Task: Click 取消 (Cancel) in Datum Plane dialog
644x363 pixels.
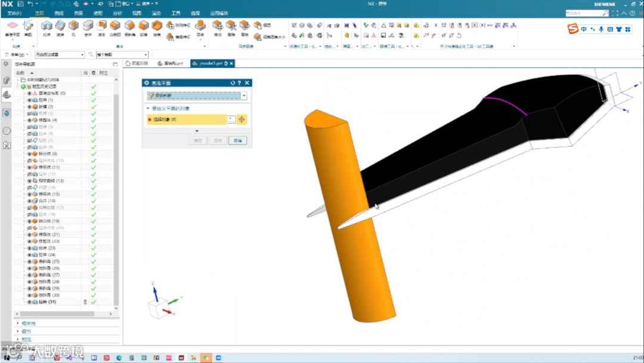Action: pyautogui.click(x=238, y=140)
